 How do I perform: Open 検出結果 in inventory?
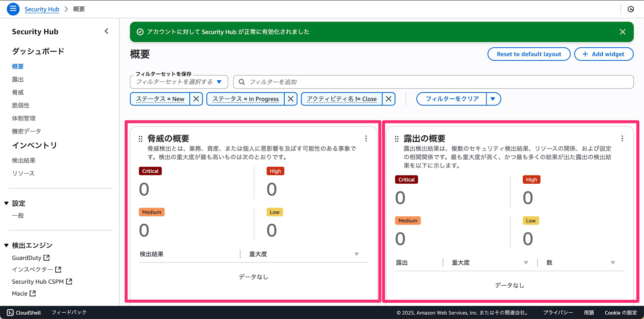(x=24, y=160)
